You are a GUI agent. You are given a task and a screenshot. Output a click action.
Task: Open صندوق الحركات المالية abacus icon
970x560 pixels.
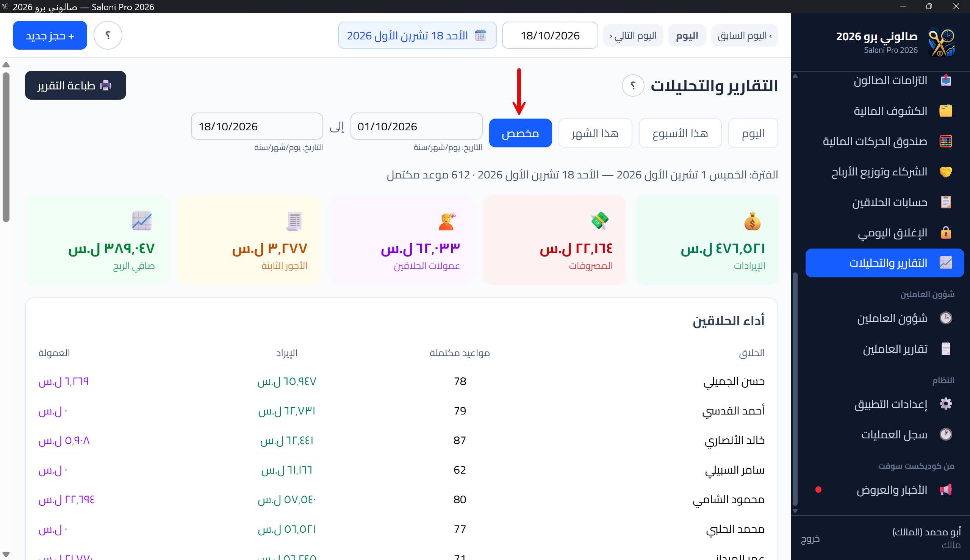pos(945,141)
